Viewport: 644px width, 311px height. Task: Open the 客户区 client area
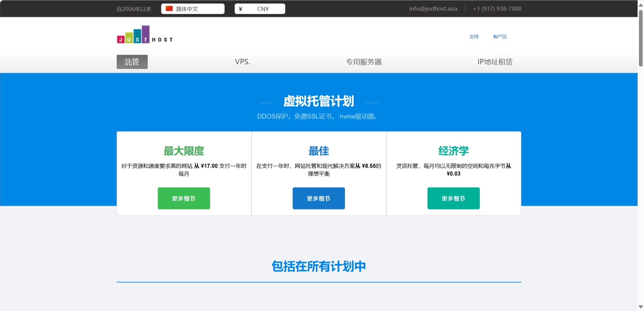(x=500, y=36)
